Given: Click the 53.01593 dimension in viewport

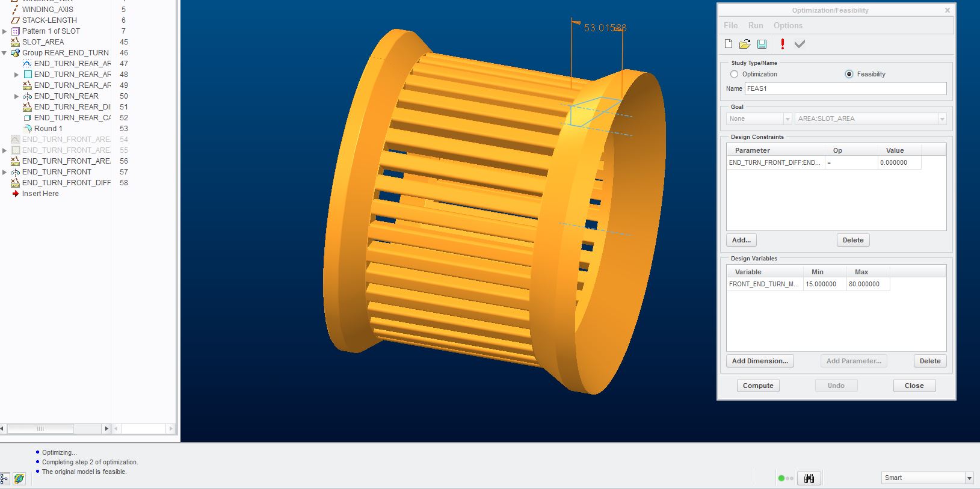Looking at the screenshot, I should pyautogui.click(x=605, y=28).
